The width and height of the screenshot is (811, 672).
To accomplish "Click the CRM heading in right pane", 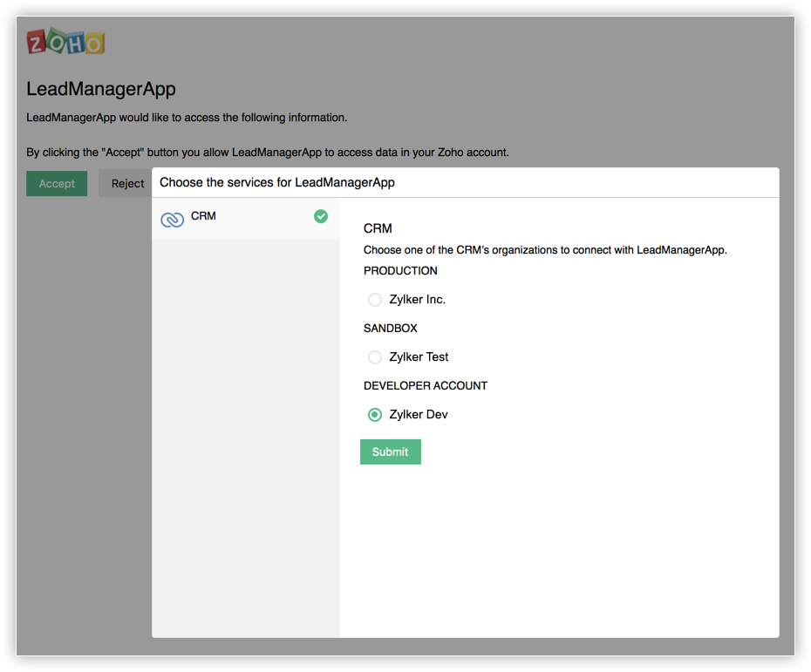I will [378, 228].
